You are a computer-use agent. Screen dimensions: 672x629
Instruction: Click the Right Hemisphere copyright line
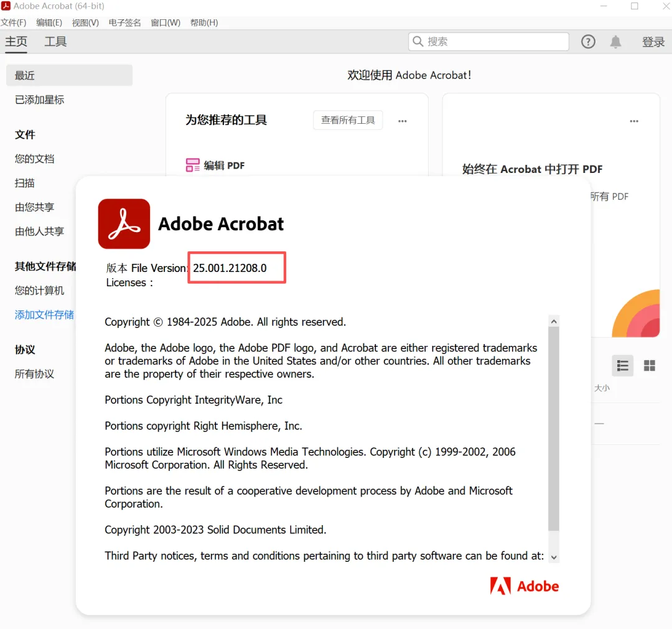click(203, 426)
